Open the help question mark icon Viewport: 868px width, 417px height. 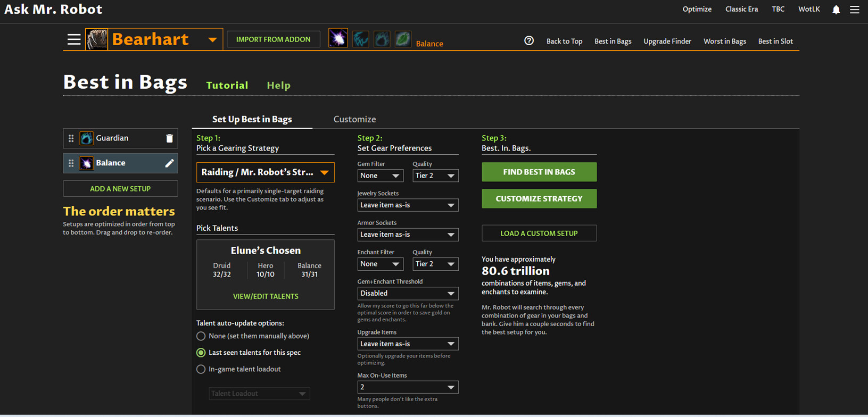(x=528, y=41)
